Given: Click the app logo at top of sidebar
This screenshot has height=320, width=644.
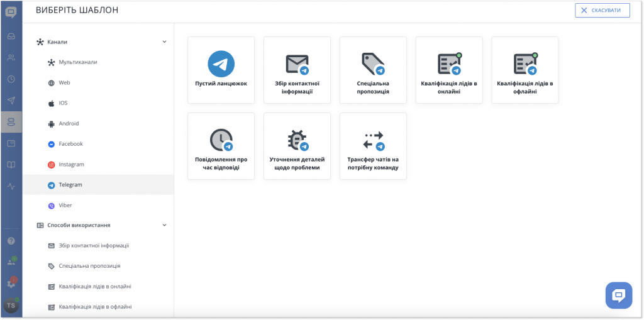Looking at the screenshot, I should point(11,13).
